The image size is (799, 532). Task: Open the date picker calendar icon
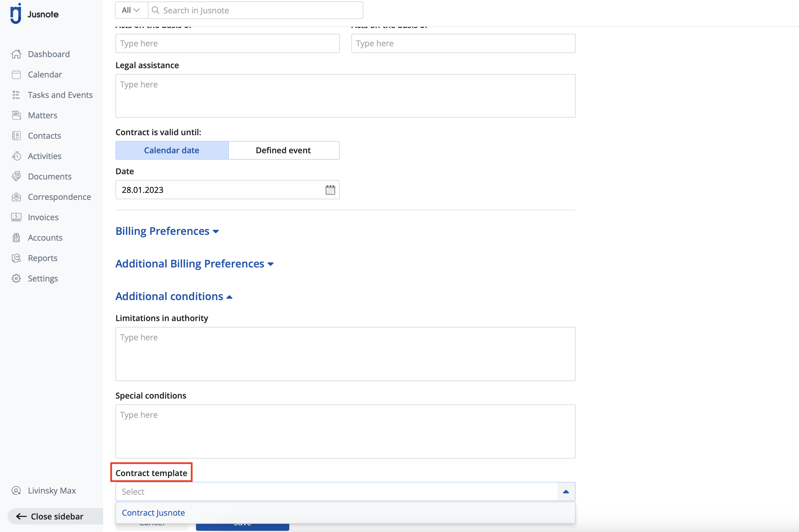click(x=330, y=190)
